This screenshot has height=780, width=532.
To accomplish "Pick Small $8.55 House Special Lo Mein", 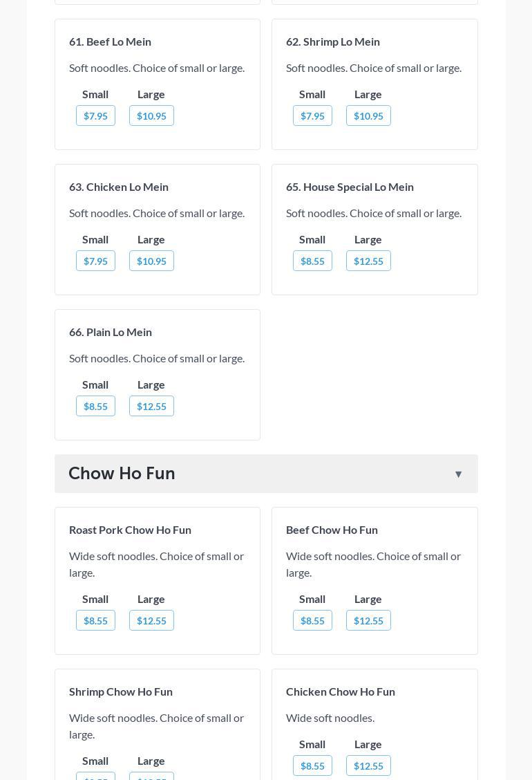I will pos(312,261).
